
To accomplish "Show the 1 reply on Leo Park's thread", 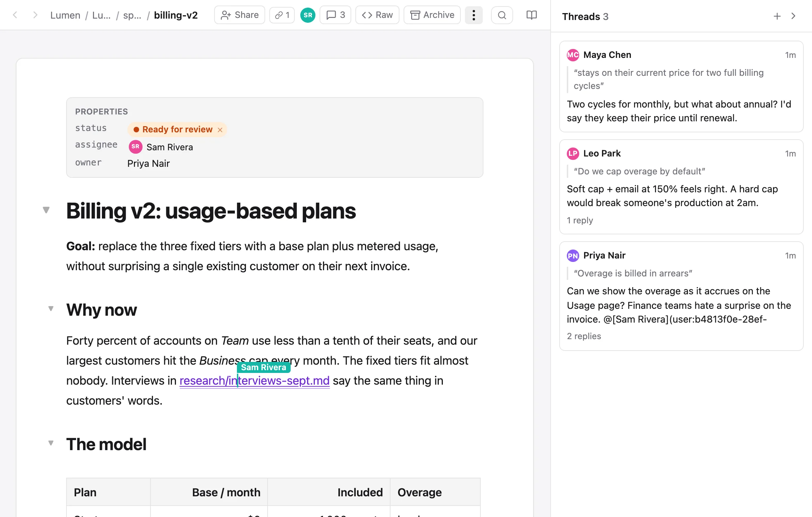I will click(580, 220).
